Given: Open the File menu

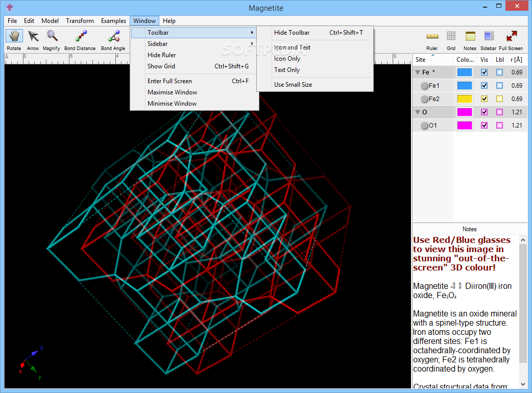Looking at the screenshot, I should pyautogui.click(x=12, y=21).
